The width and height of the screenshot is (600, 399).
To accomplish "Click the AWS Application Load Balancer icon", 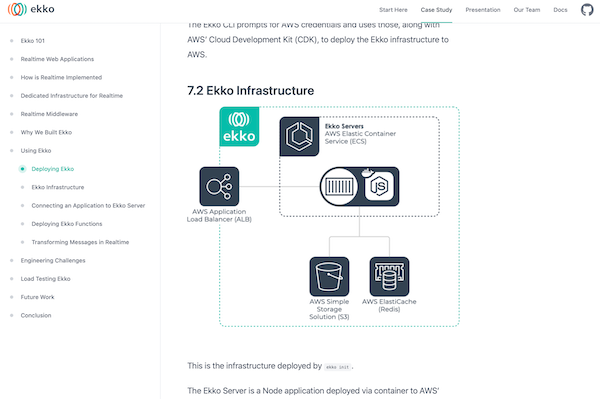I will [x=219, y=186].
